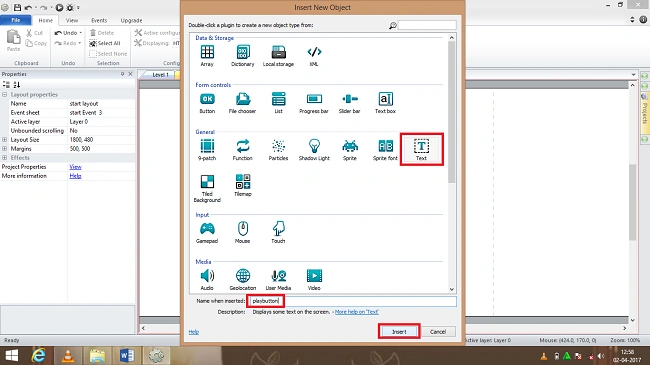The image size is (650, 365).
Task: Collapse the Layout properties group
Action: click(x=5, y=95)
